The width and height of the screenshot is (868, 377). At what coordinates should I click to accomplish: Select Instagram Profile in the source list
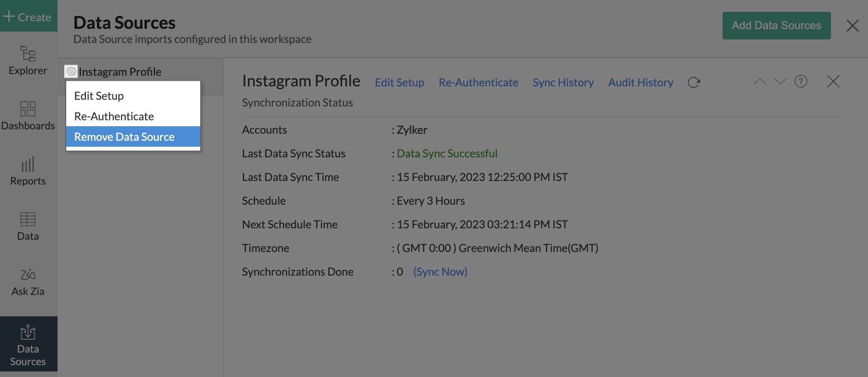(120, 72)
